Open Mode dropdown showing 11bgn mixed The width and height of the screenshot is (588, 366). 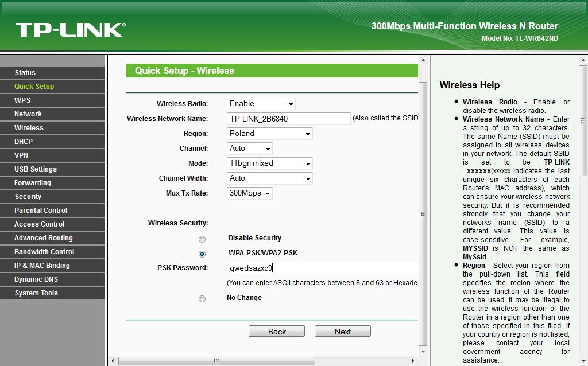270,163
